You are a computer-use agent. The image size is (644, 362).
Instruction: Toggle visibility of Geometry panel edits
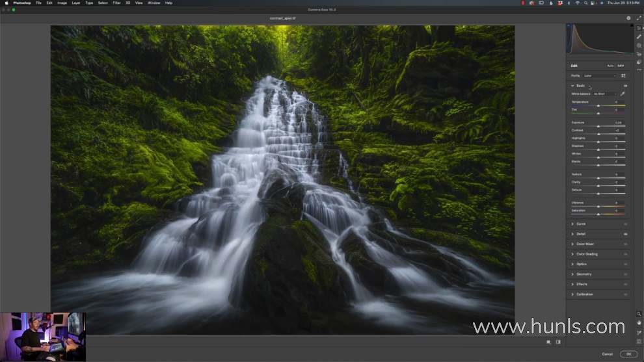click(626, 274)
